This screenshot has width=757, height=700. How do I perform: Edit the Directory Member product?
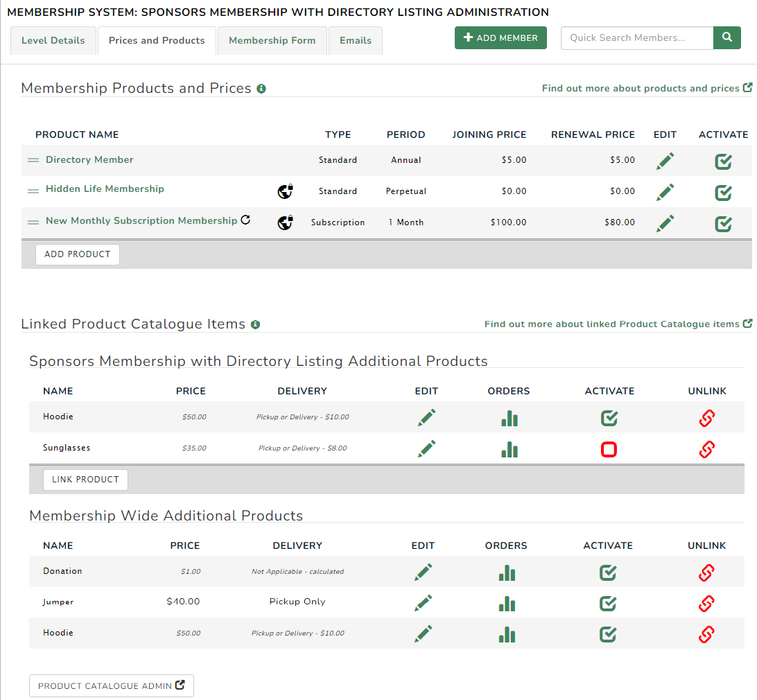[665, 161]
